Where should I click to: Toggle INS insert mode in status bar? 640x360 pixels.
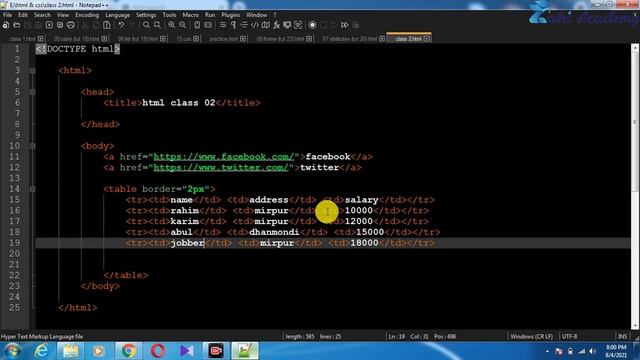tap(622, 336)
